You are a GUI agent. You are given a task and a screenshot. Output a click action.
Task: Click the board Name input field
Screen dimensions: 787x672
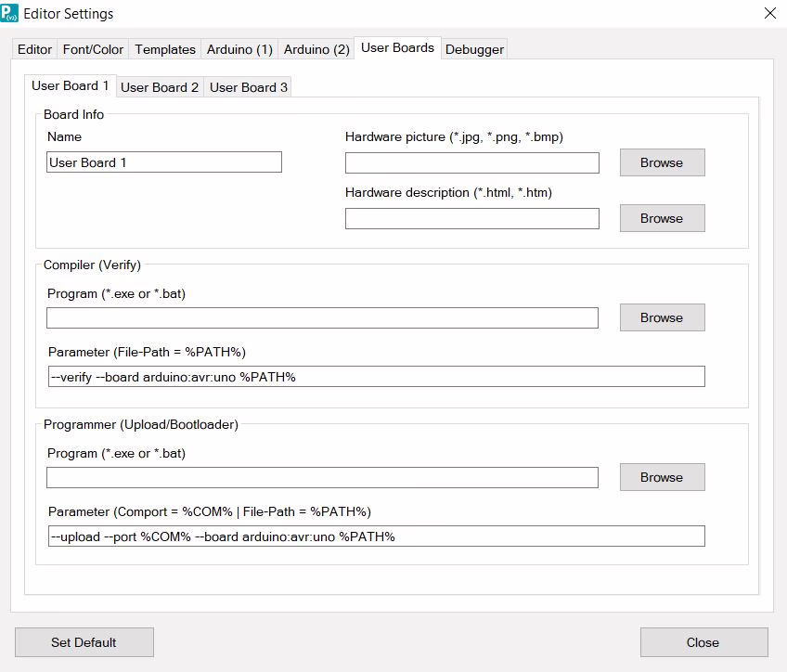tap(164, 162)
